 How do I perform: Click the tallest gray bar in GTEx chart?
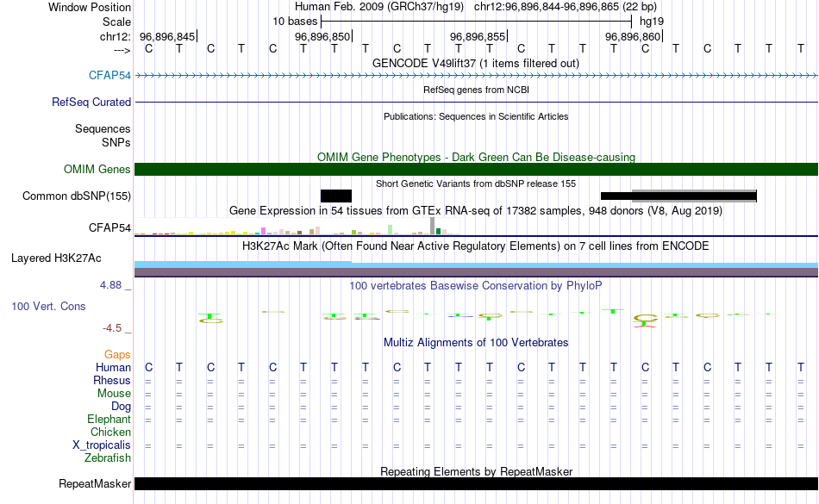tap(433, 226)
